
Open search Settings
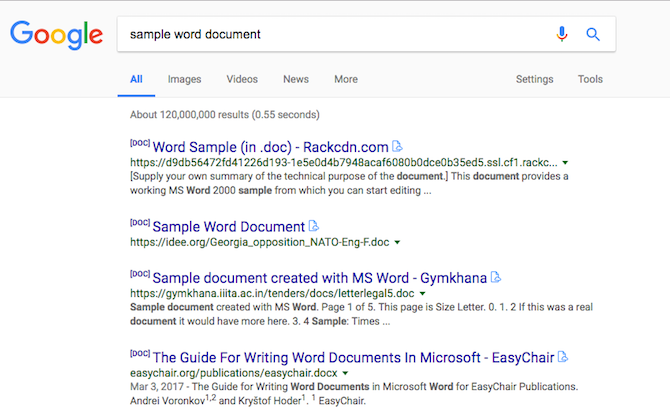[534, 79]
